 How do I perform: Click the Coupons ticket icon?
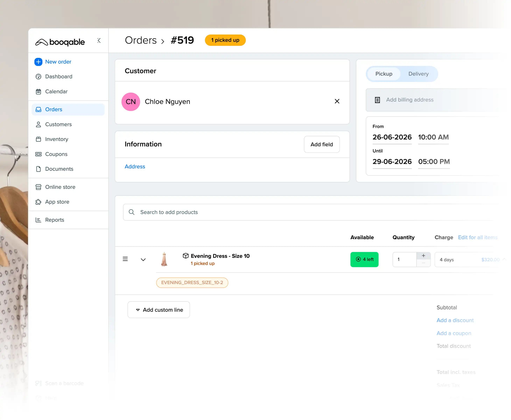click(38, 154)
